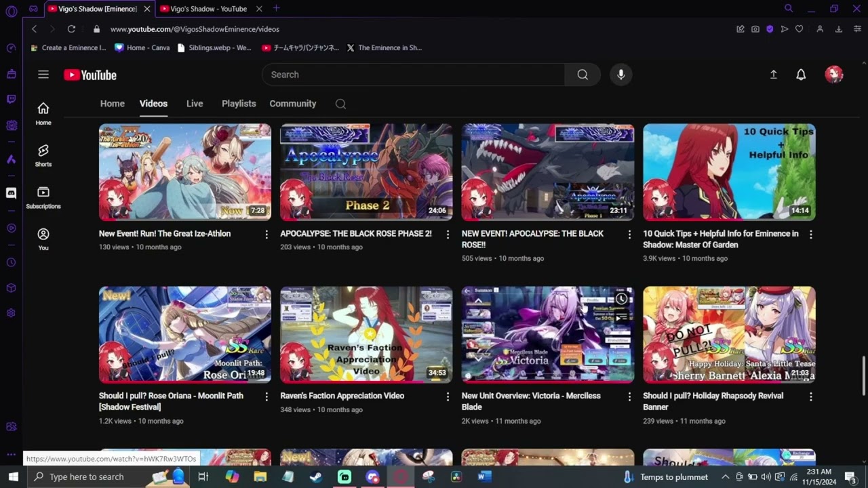Open Shorts in the YouTube sidebar
This screenshot has width=868, height=488.
43,155
